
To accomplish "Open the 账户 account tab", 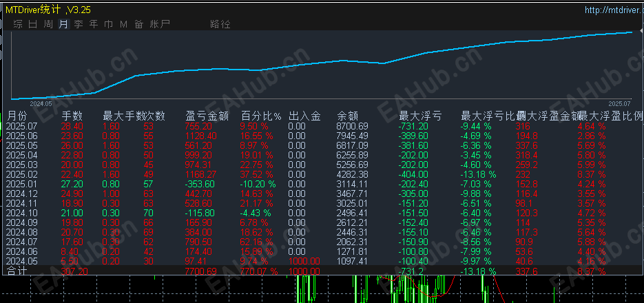I will [160, 24].
